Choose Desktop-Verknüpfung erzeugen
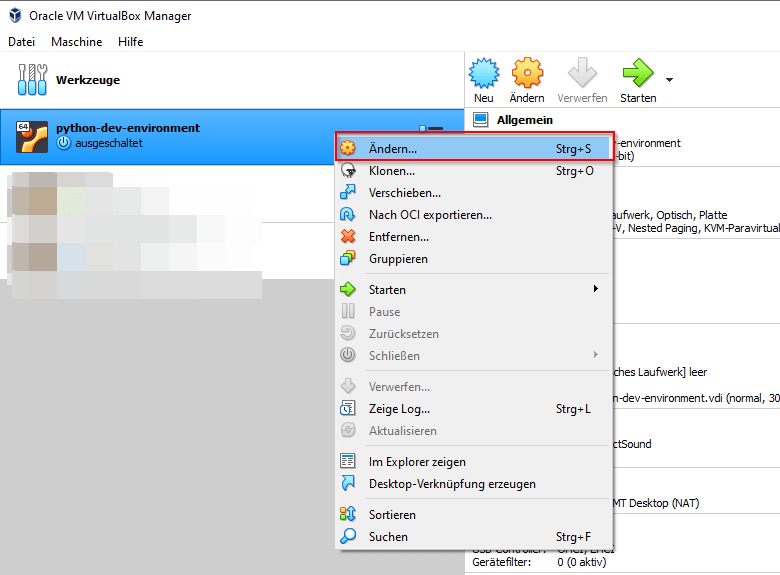 click(x=474, y=483)
